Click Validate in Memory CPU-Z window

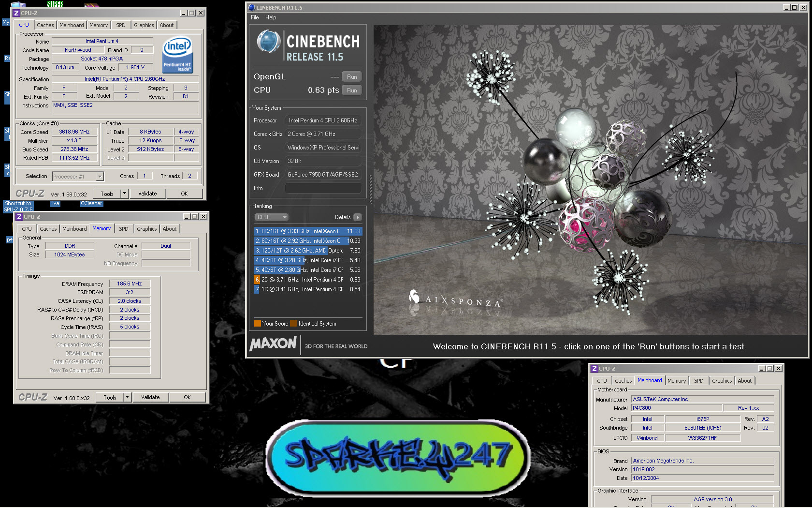pyautogui.click(x=150, y=397)
